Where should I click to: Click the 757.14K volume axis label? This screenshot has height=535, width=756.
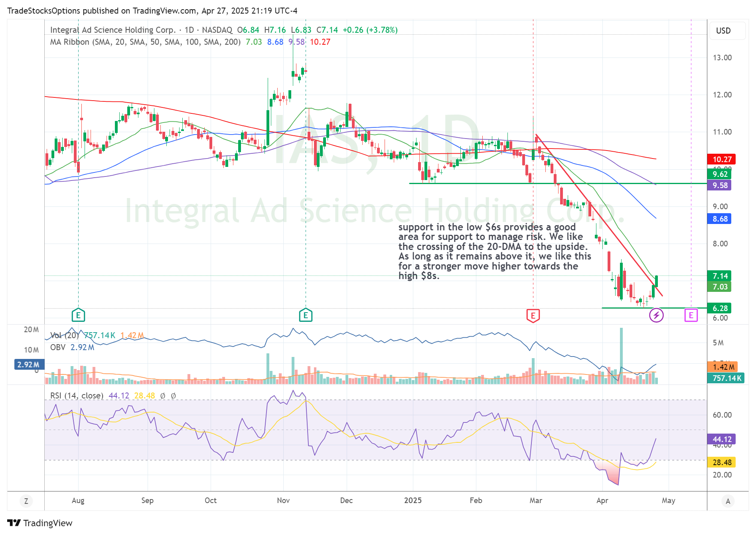pyautogui.click(x=726, y=378)
